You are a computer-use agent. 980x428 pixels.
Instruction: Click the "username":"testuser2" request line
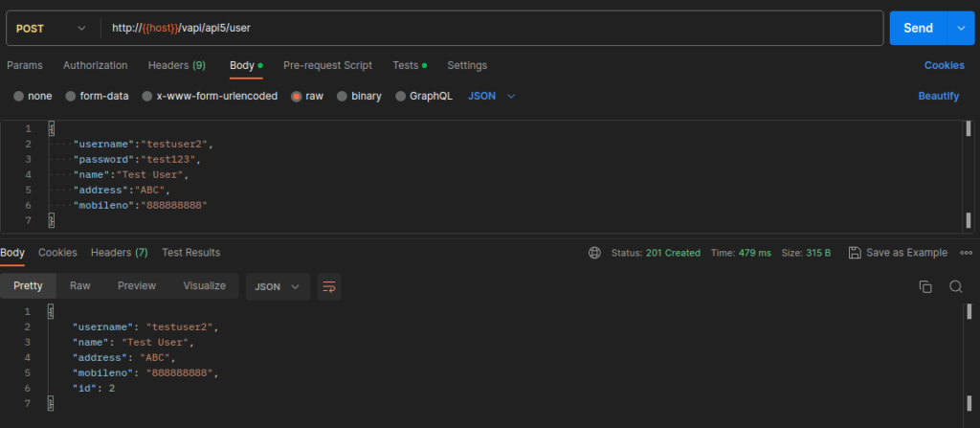point(144,145)
